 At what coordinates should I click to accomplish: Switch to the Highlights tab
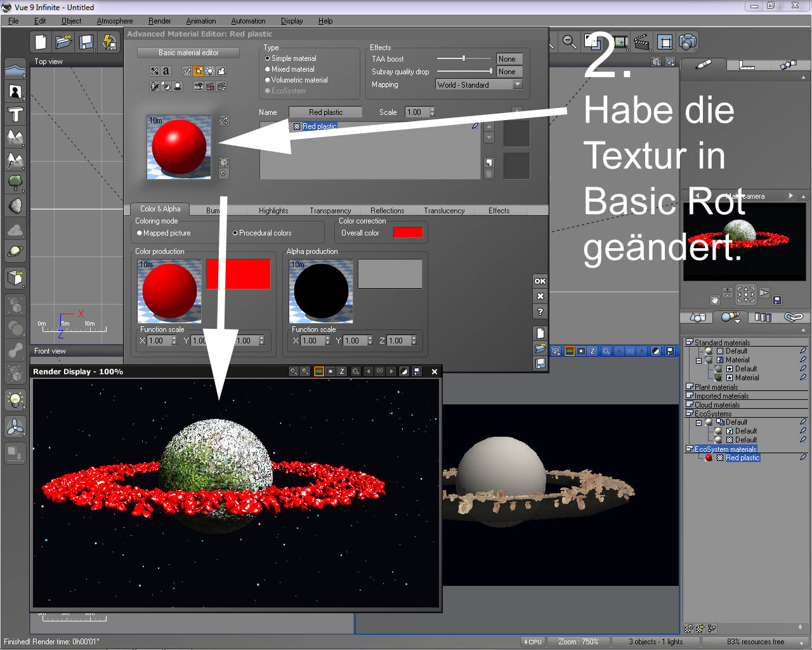(273, 211)
